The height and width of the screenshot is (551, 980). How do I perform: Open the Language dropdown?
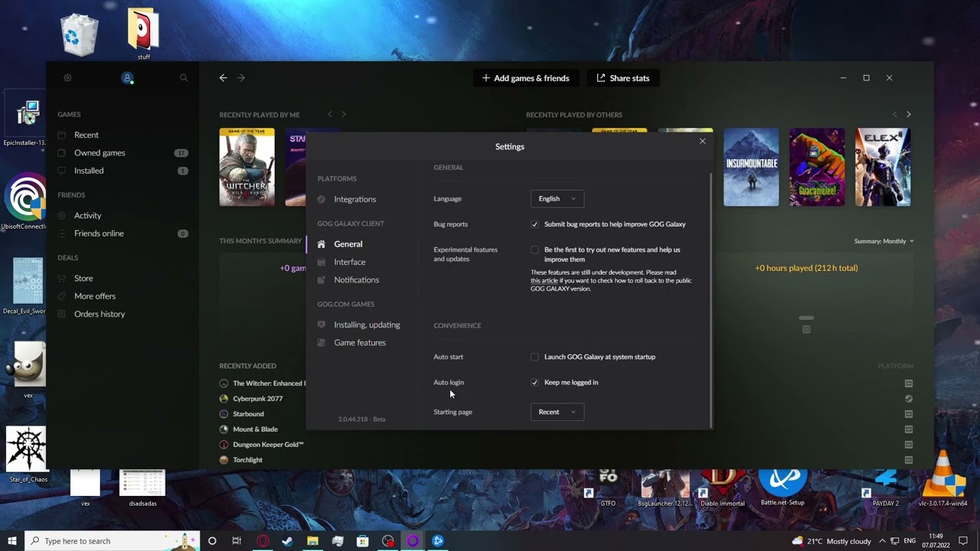click(x=557, y=199)
